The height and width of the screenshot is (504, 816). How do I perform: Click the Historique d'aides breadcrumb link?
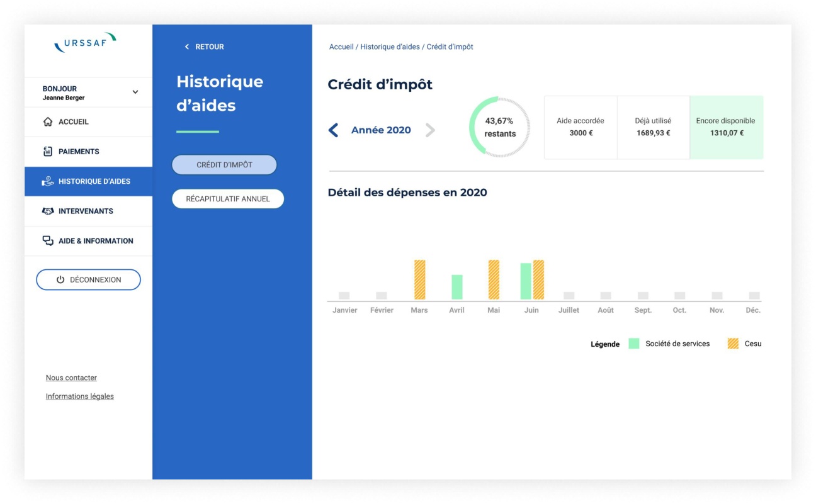coord(390,47)
